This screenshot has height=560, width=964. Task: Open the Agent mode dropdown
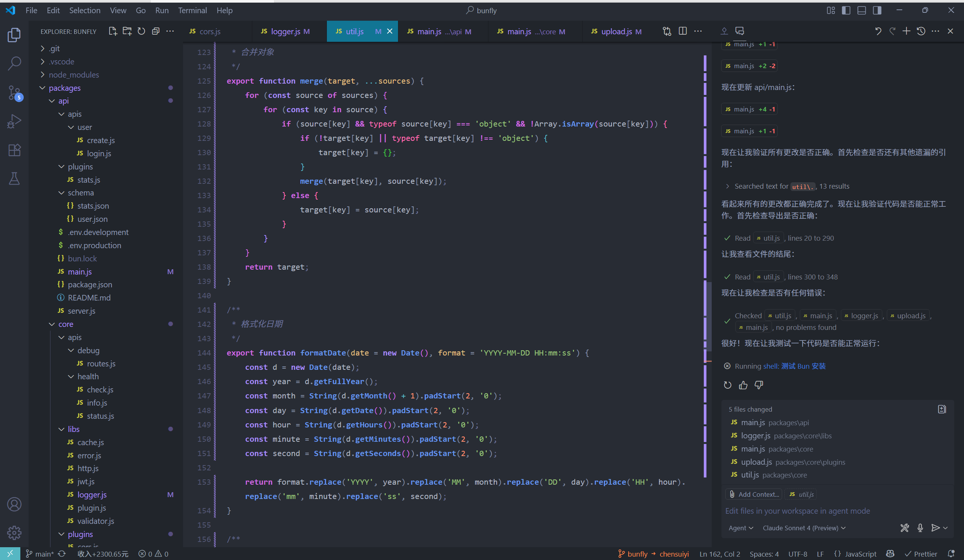click(741, 528)
